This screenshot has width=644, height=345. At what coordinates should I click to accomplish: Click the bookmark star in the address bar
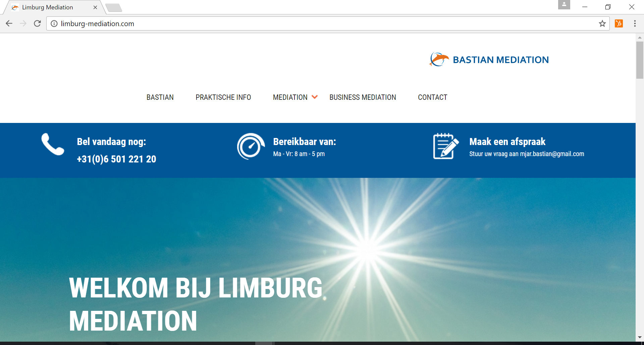coord(602,23)
